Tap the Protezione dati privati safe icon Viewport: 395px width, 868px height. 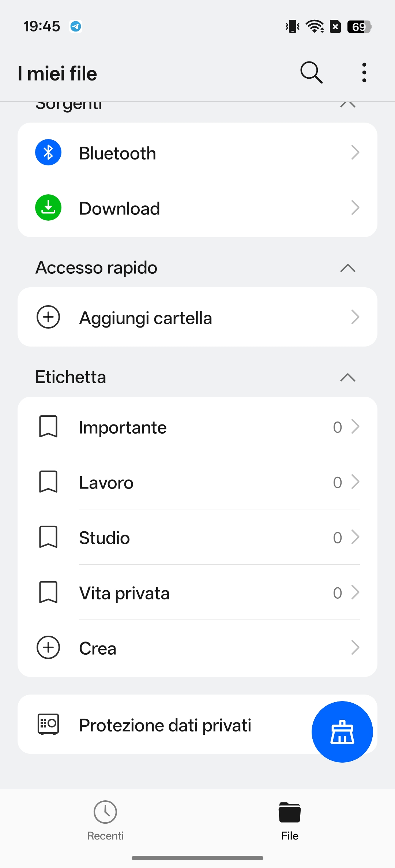(x=48, y=724)
